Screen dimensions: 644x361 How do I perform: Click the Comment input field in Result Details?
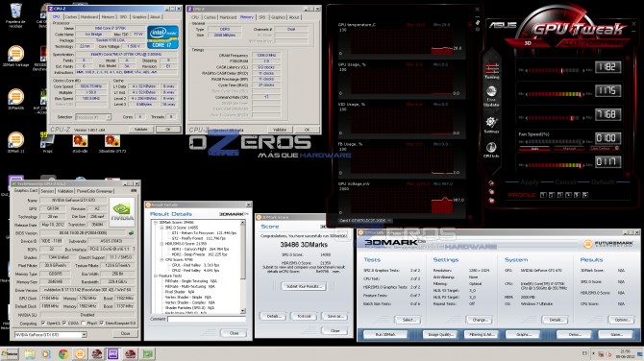[x=207, y=319]
